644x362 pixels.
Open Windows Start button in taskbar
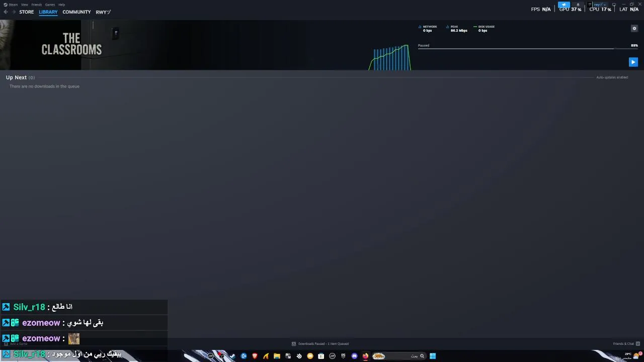[x=433, y=356]
